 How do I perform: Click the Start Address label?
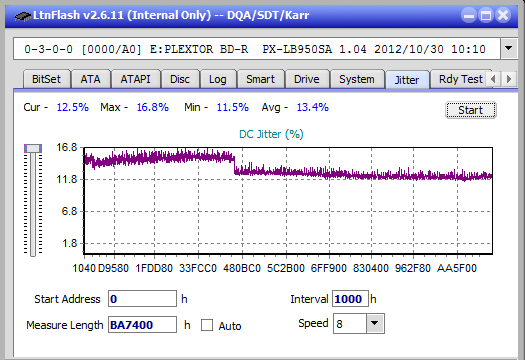click(67, 299)
